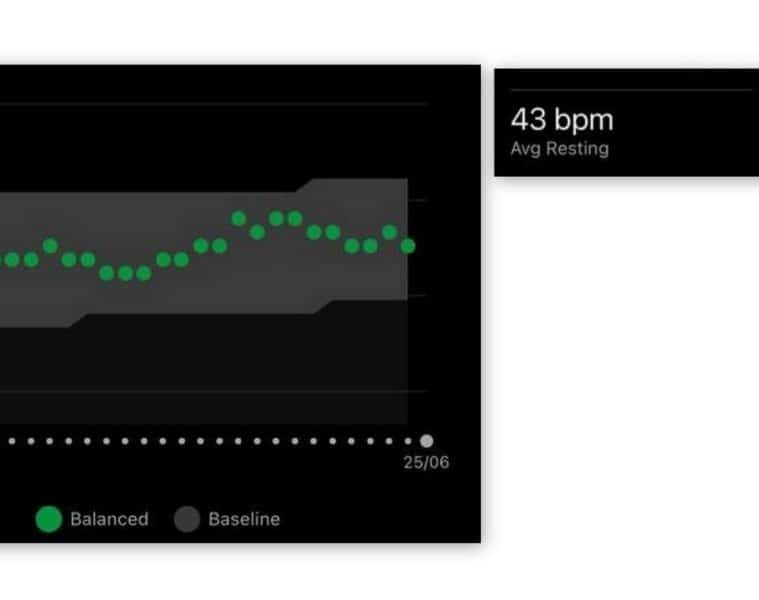
Task: Select the 25/06 date label
Action: (426, 463)
